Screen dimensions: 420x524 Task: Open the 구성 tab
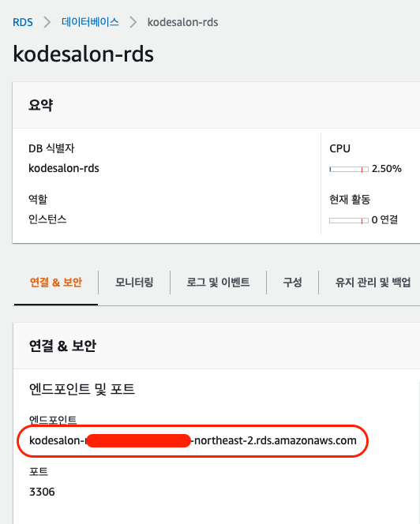pos(293,283)
